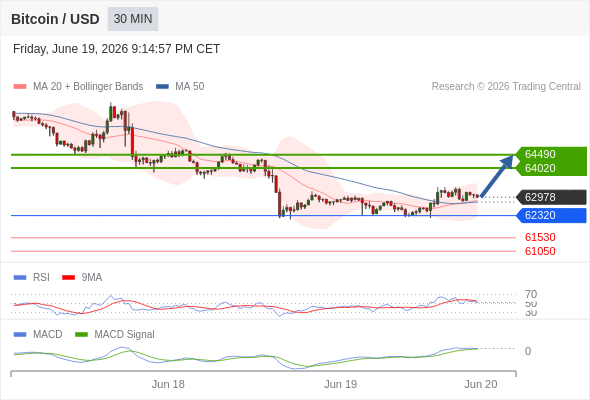Click the 9MA legend label

[x=92, y=278]
